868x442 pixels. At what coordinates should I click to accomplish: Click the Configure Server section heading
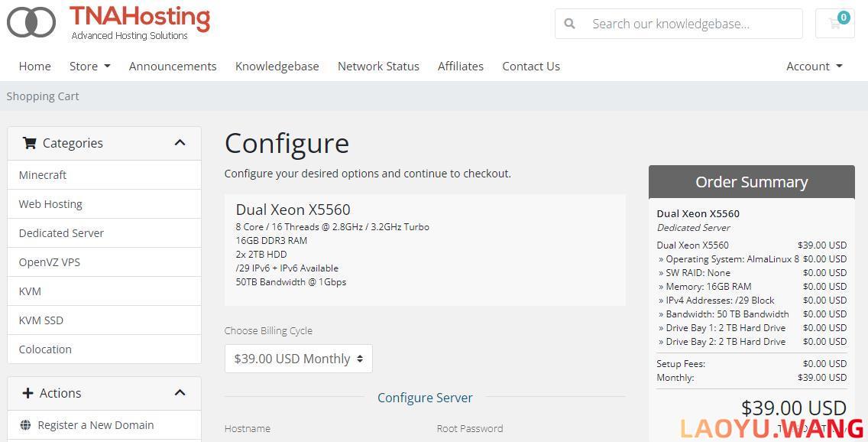click(x=425, y=398)
